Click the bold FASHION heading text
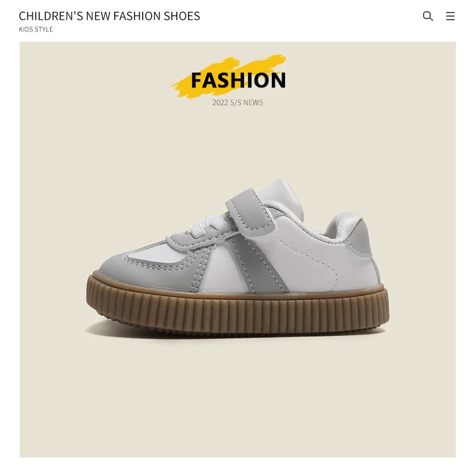 point(239,80)
